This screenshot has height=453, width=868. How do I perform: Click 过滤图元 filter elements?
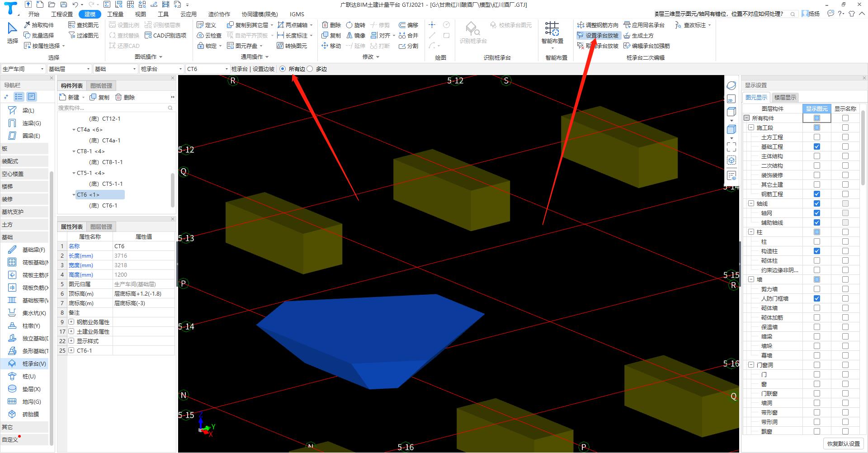83,35
